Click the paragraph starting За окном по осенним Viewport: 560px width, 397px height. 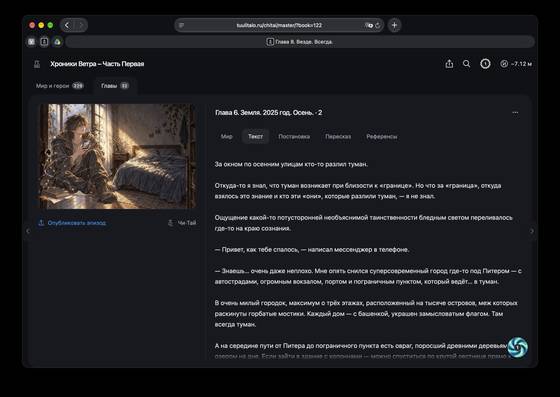[x=291, y=164]
